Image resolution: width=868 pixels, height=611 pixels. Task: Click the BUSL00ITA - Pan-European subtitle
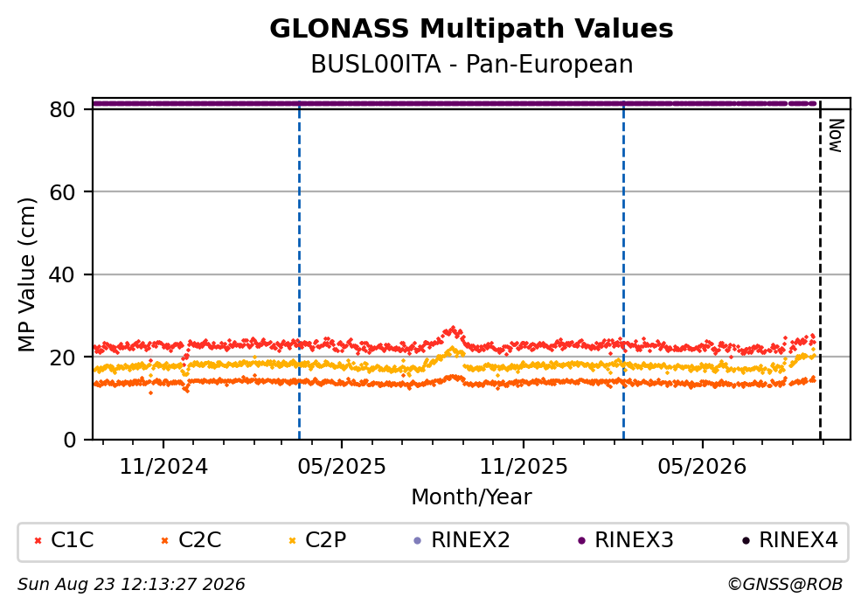click(x=472, y=64)
